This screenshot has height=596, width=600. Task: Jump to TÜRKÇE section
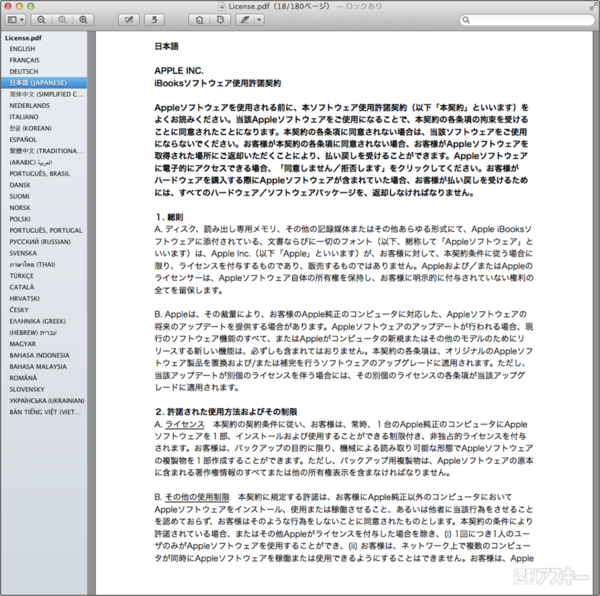21,276
